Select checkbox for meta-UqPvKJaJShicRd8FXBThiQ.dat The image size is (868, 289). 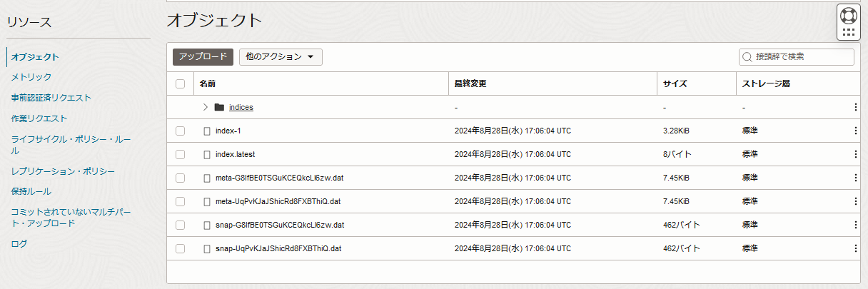180,201
